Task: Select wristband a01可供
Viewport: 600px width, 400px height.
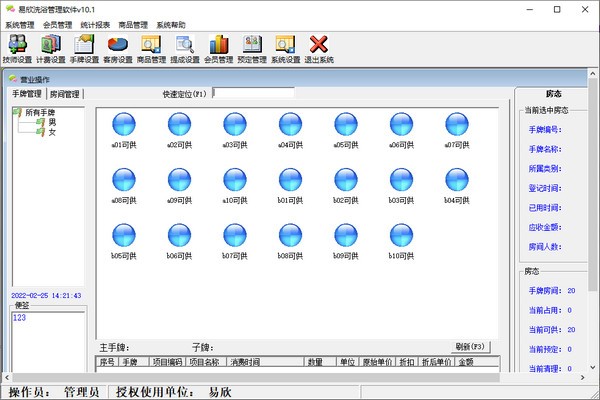Action: (124, 130)
